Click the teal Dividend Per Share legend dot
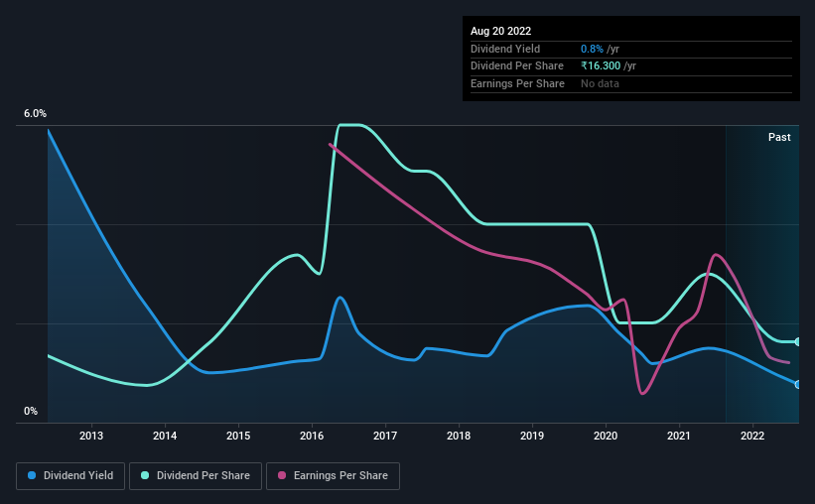Image resolution: width=815 pixels, height=504 pixels. 145,475
